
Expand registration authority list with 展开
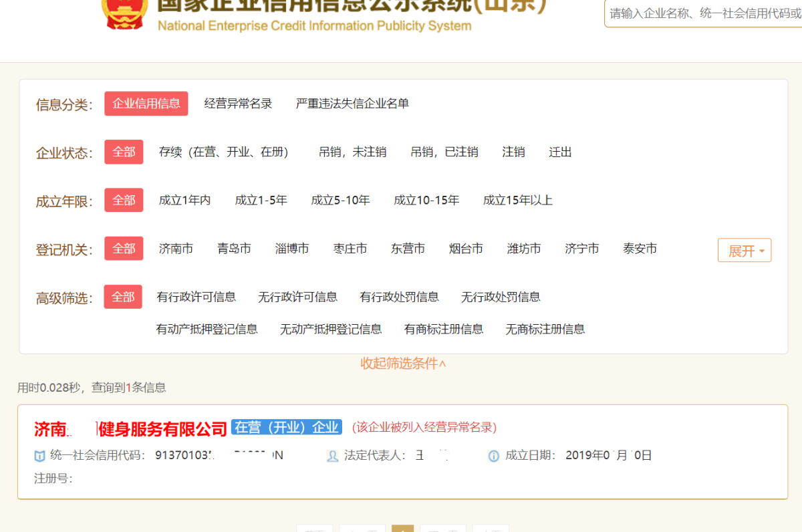[x=745, y=251]
